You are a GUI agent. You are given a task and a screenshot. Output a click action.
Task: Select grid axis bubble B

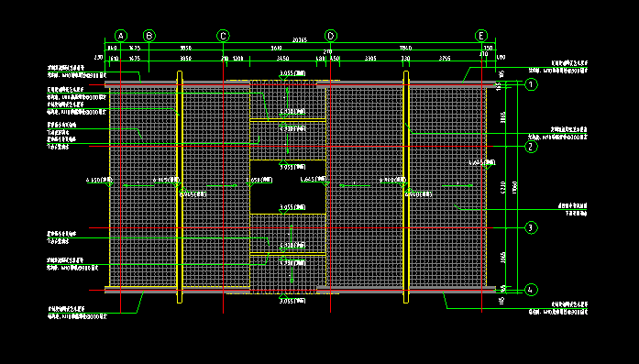click(149, 36)
